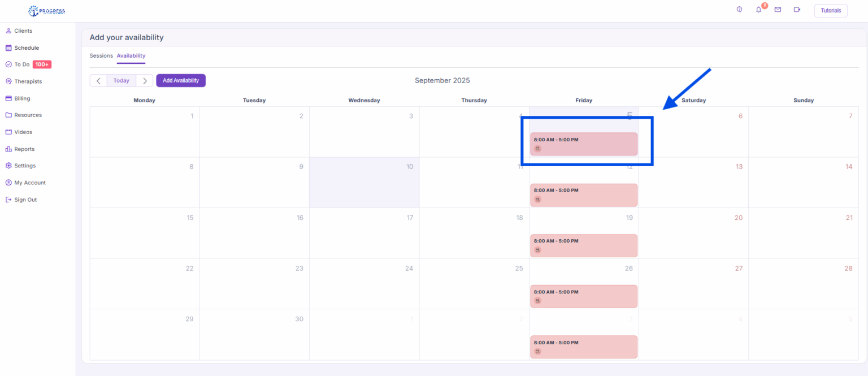Screen dimensions: 868x376
Task: Open Clients from the sidebar
Action: click(x=23, y=31)
